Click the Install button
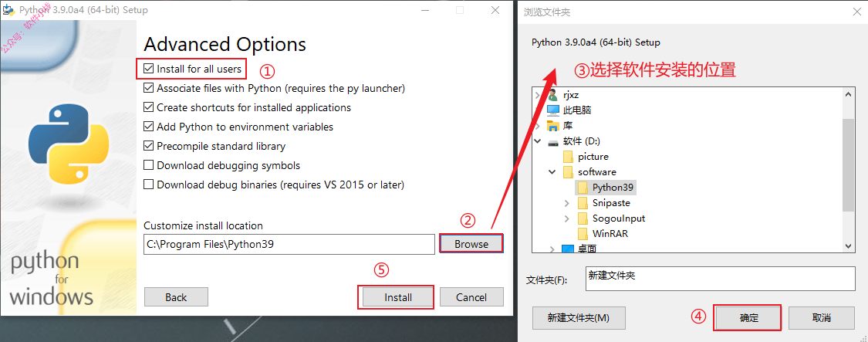 (398, 297)
